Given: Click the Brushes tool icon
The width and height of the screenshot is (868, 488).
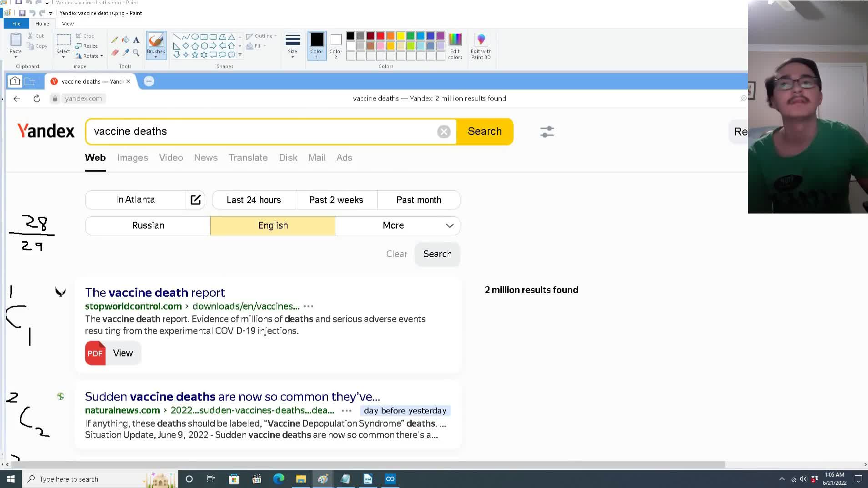Looking at the screenshot, I should click(x=156, y=40).
